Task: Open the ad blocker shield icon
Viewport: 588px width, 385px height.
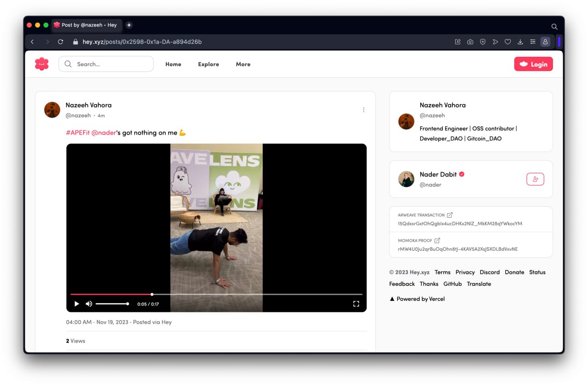Action: [x=483, y=42]
